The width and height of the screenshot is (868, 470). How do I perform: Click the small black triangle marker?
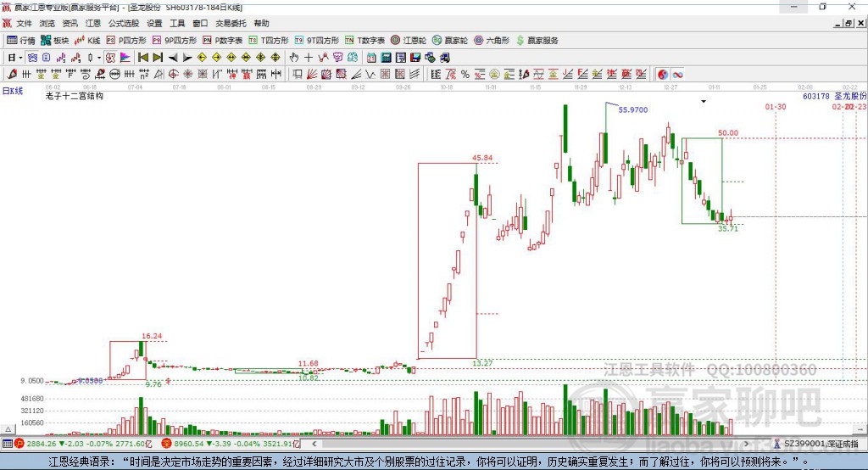click(x=704, y=102)
